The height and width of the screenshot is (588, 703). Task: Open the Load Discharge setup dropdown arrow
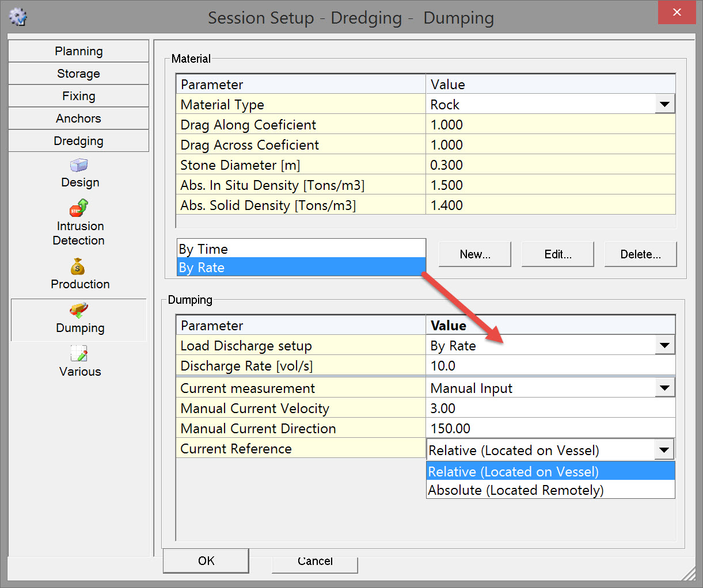click(664, 346)
